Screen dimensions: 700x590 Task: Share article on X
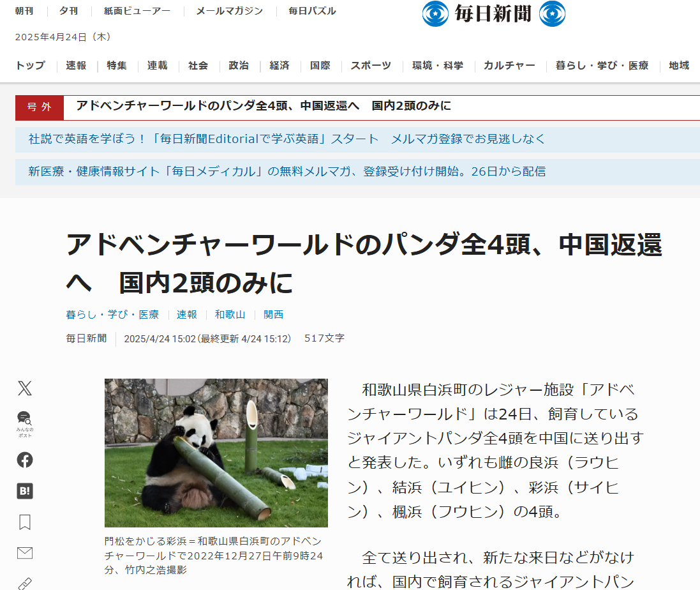click(25, 388)
